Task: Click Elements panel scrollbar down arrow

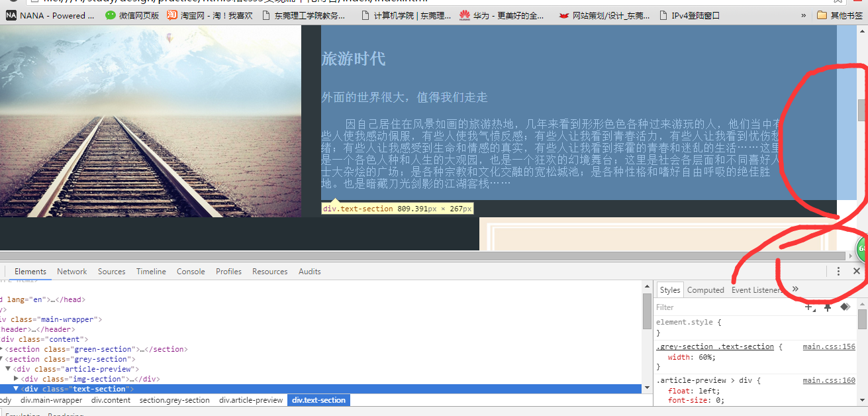Action: click(x=647, y=389)
